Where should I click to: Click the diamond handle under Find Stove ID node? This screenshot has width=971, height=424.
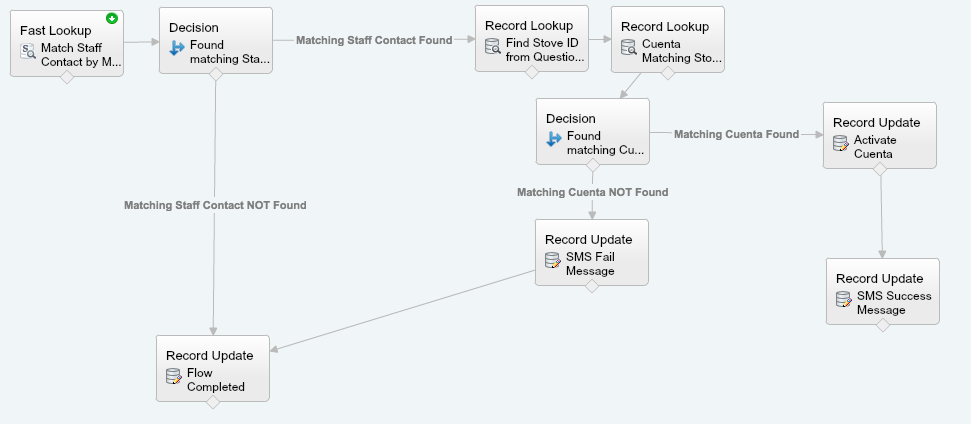pos(532,73)
